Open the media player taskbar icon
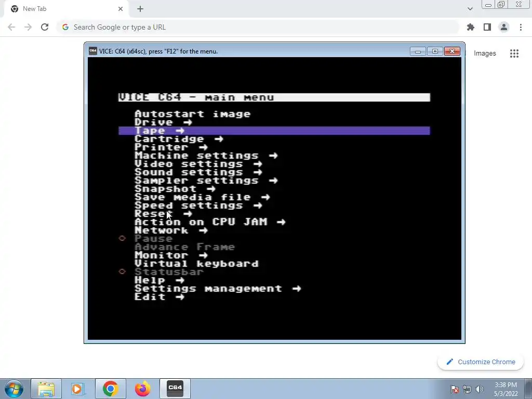The width and height of the screenshot is (532, 399). [78, 389]
